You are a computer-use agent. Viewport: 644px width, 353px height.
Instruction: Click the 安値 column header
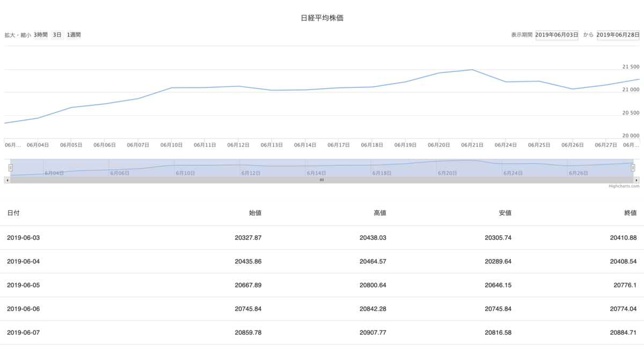click(505, 213)
